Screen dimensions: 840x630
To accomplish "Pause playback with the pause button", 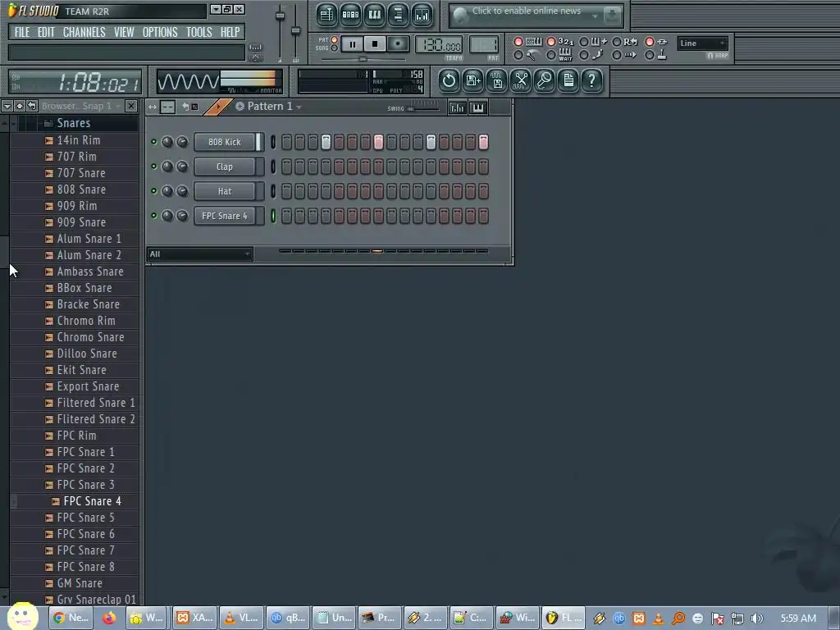I will (352, 44).
